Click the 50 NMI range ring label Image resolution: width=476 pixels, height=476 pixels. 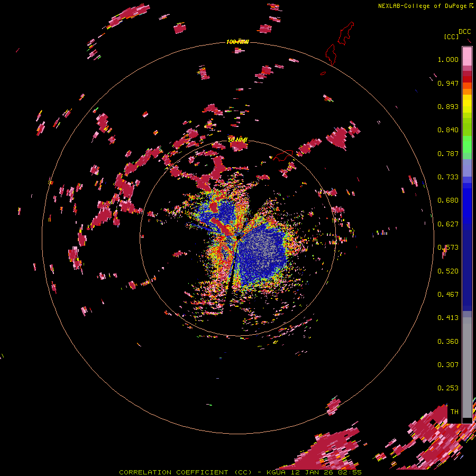pos(237,140)
